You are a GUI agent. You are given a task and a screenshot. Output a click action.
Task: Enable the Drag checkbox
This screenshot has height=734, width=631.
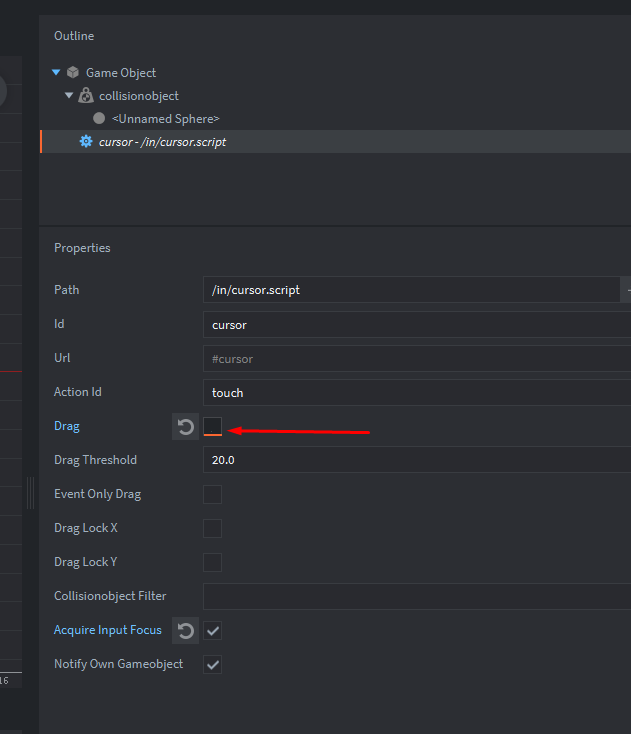click(212, 427)
